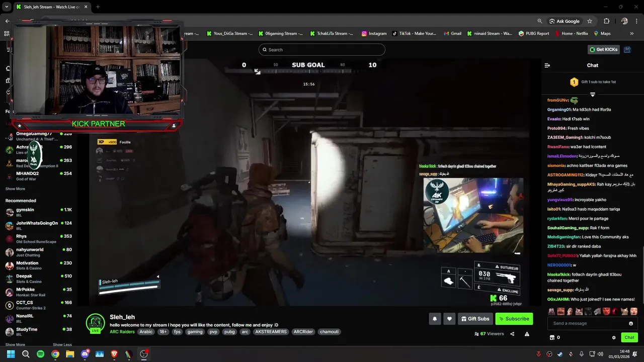644x362 pixels.
Task: Click the heart follow icon
Action: click(x=449, y=319)
